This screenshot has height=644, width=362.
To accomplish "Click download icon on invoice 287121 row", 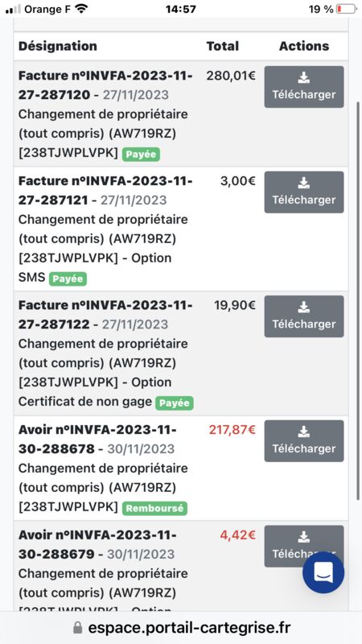I will coord(304,184).
